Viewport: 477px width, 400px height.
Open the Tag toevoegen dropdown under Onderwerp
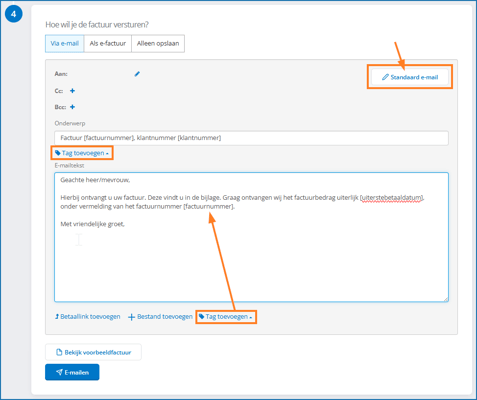coord(82,153)
